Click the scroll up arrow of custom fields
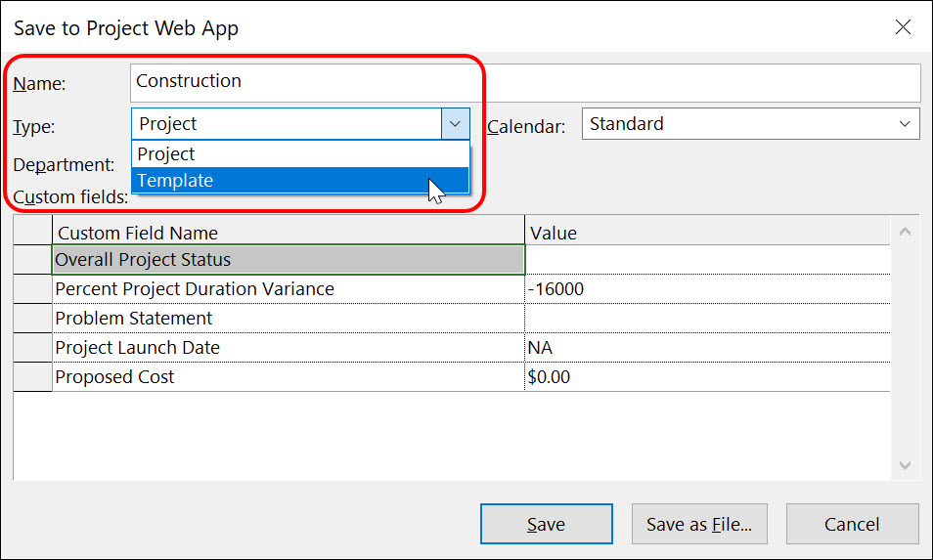 (905, 232)
